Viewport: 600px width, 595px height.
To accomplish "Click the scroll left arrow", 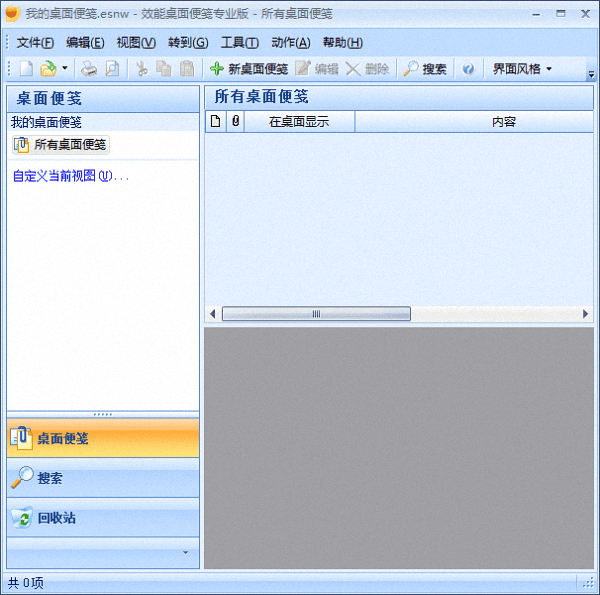I will click(213, 314).
